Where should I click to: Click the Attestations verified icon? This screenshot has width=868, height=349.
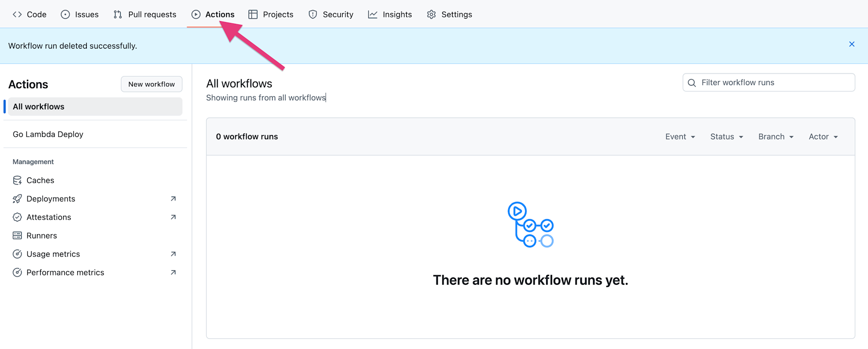pos(17,217)
